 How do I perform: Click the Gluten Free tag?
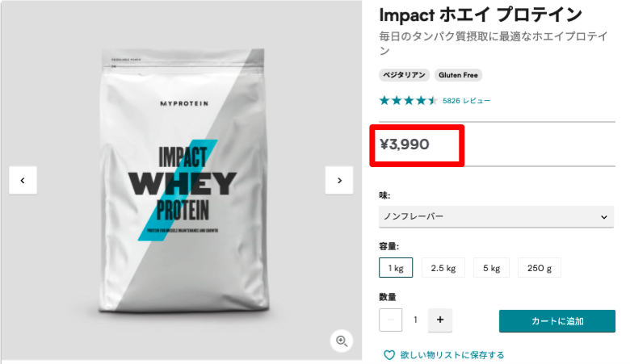click(458, 75)
